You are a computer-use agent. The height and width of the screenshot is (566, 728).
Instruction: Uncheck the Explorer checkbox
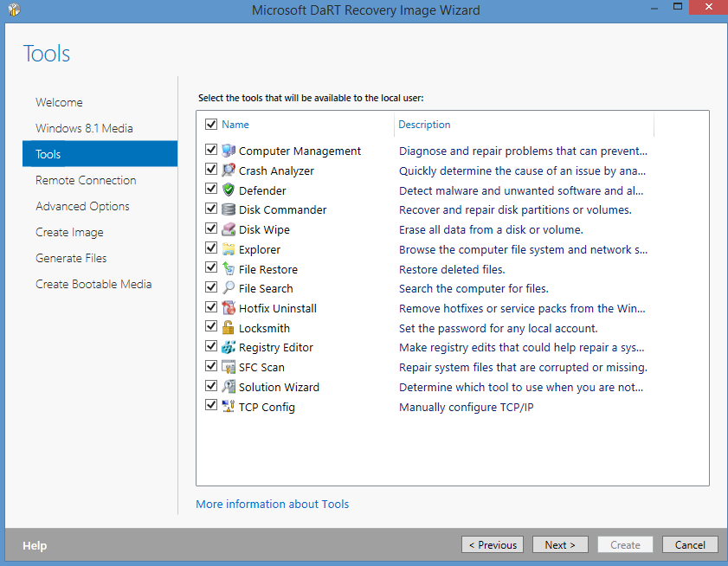[211, 248]
